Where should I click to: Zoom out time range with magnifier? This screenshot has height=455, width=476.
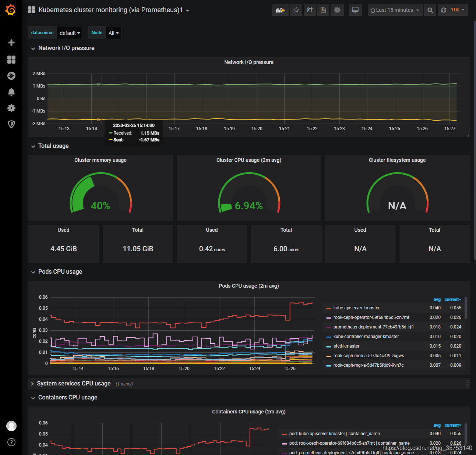(430, 10)
